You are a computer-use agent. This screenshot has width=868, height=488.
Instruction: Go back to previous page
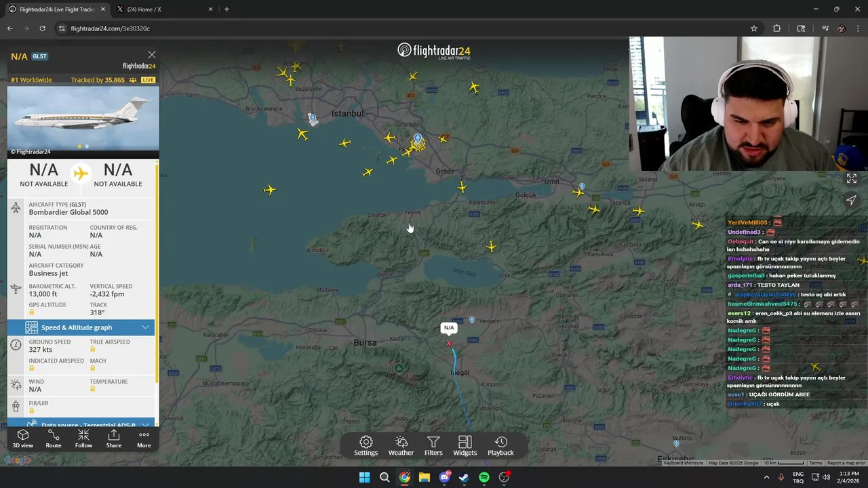[10, 28]
